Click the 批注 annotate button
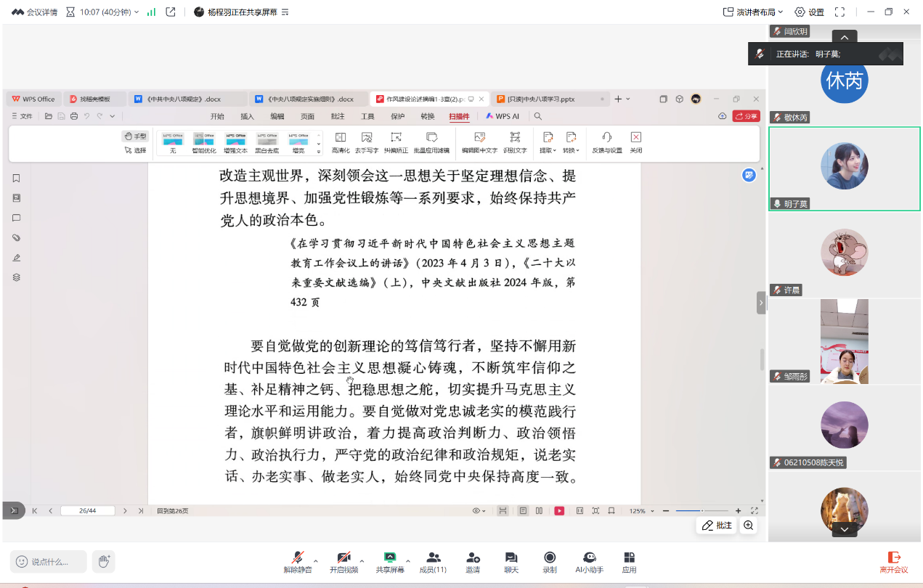This screenshot has width=923, height=588. (x=717, y=526)
